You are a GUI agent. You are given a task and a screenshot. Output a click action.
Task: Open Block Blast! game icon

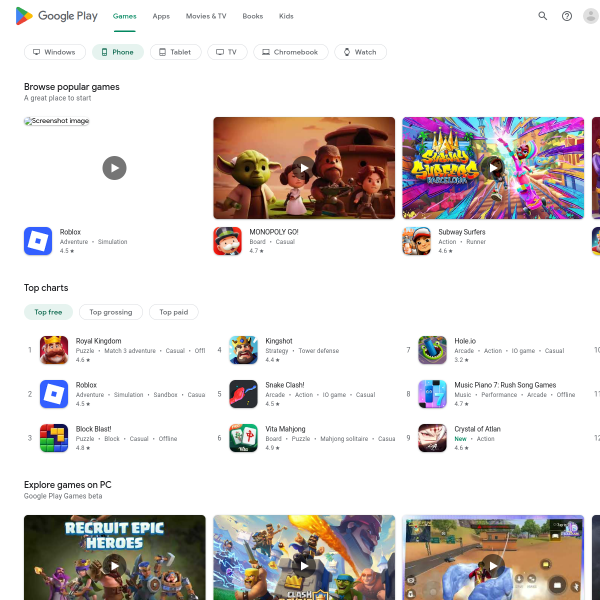coord(54,438)
